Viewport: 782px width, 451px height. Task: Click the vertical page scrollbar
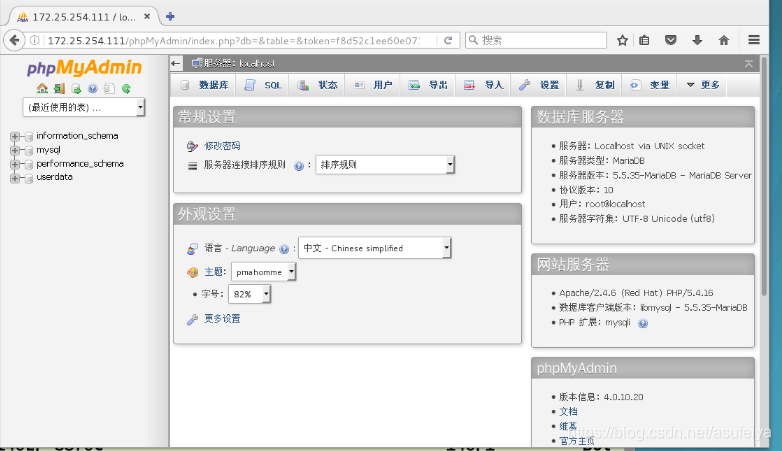click(764, 176)
